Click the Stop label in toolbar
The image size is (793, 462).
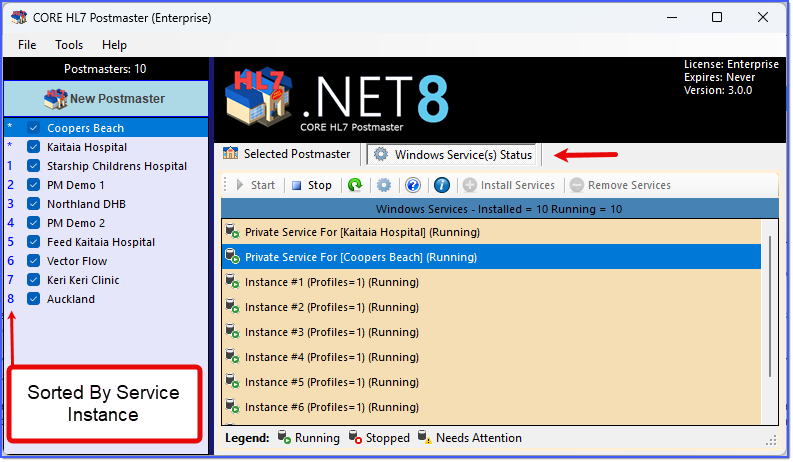click(320, 185)
